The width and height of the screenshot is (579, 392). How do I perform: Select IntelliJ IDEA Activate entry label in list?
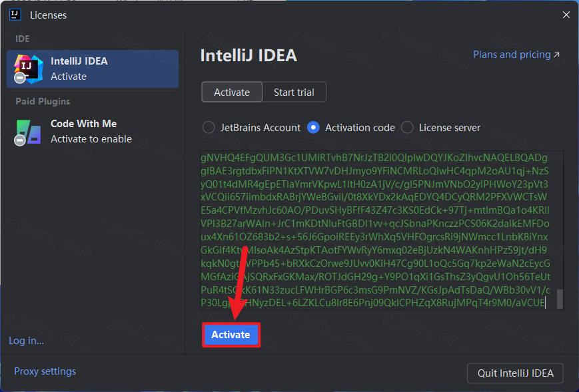[79, 68]
